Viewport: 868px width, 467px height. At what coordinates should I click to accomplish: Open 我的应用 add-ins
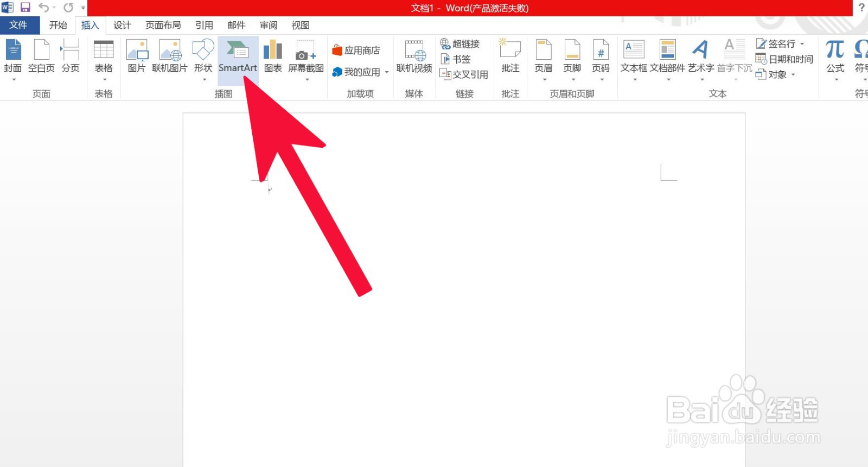point(356,72)
